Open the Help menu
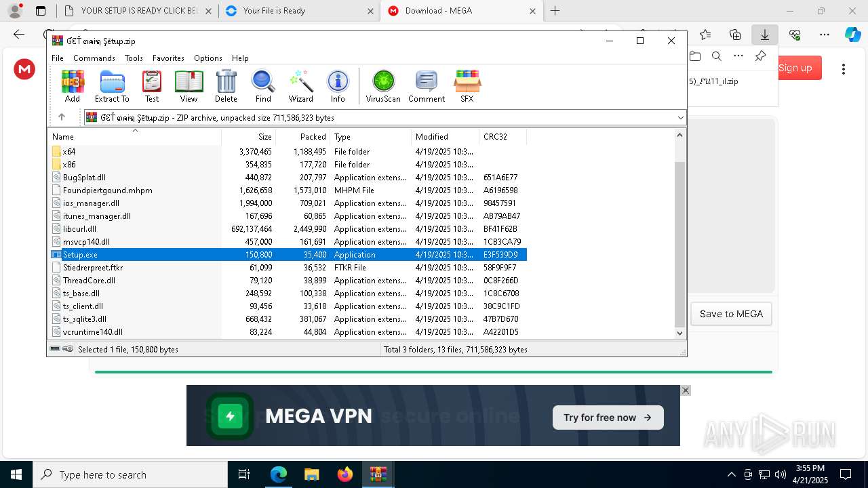 (x=240, y=58)
